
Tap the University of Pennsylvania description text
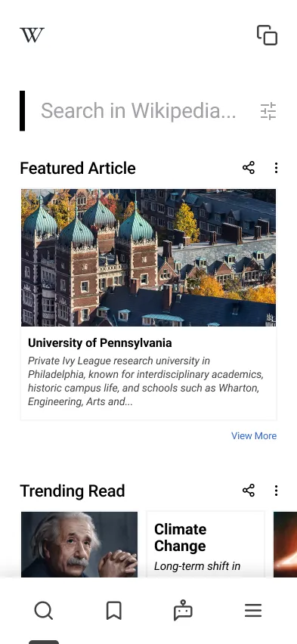146,381
